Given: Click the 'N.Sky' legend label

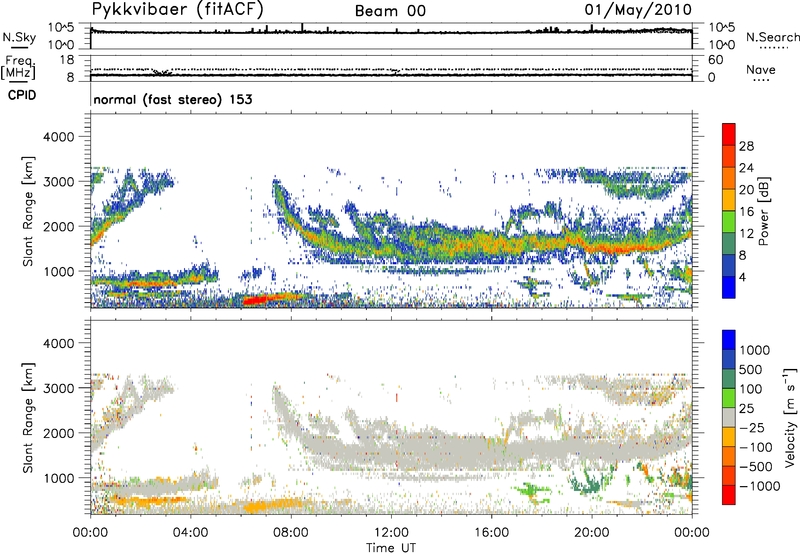Looking at the screenshot, I should click(19, 37).
